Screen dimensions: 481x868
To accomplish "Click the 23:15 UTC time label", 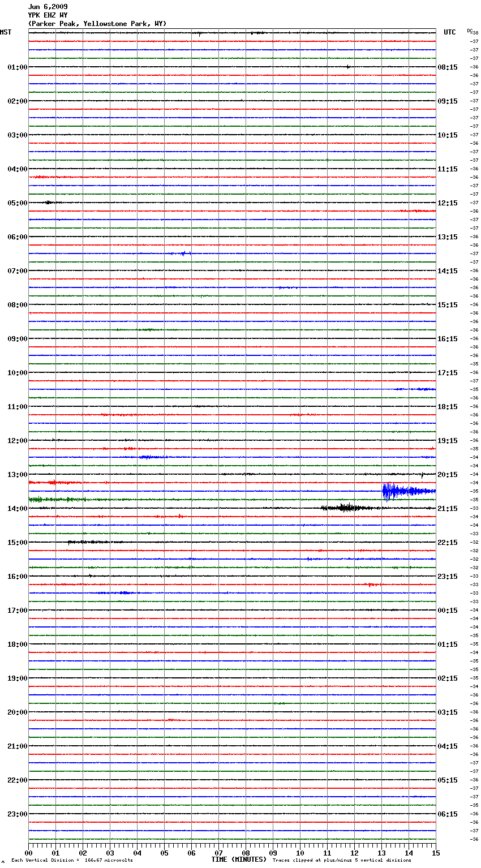I will 448,577.
